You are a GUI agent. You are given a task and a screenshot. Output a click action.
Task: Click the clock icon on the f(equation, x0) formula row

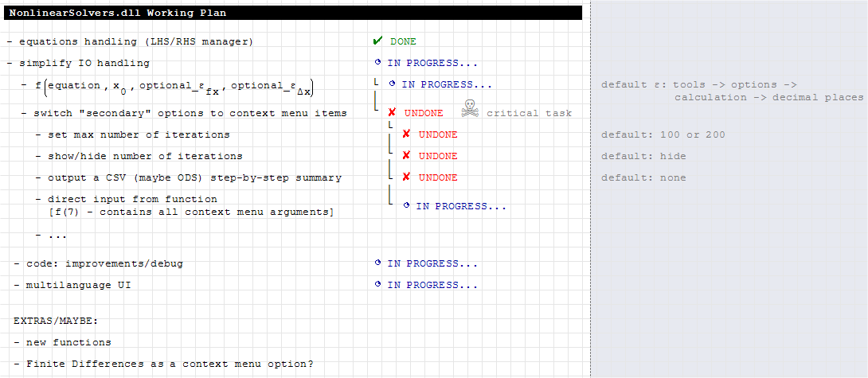392,84
